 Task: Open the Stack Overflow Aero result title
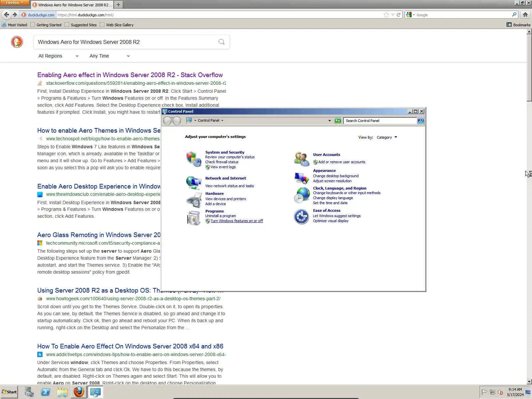pyautogui.click(x=130, y=75)
